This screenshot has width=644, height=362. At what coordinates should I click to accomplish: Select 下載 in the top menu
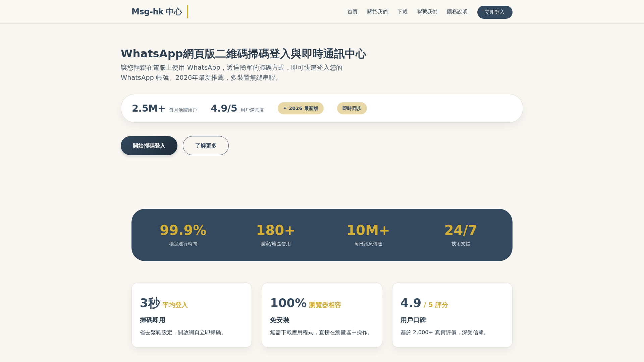[x=402, y=12]
